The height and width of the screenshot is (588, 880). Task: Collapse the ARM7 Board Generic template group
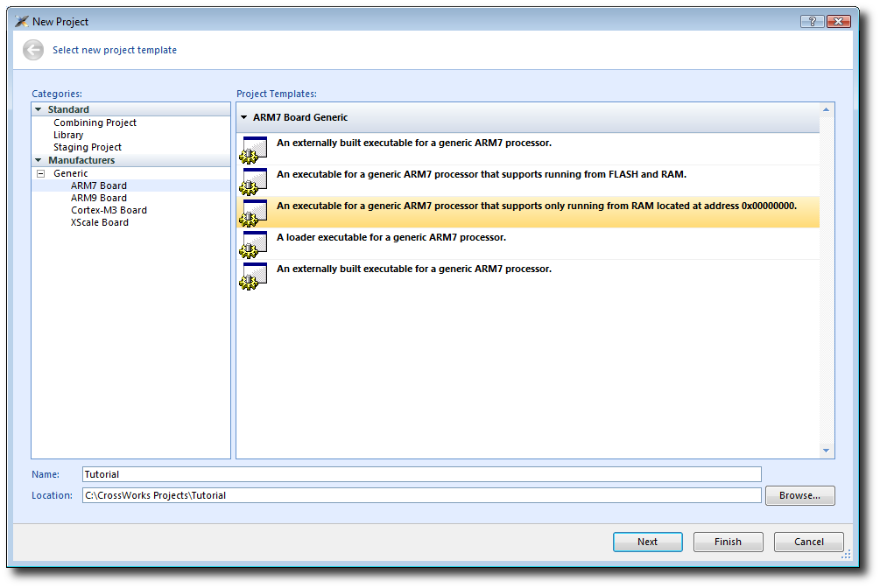click(244, 117)
